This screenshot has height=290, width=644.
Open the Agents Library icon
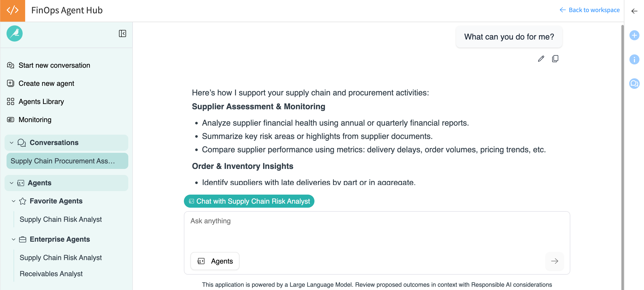pos(10,101)
